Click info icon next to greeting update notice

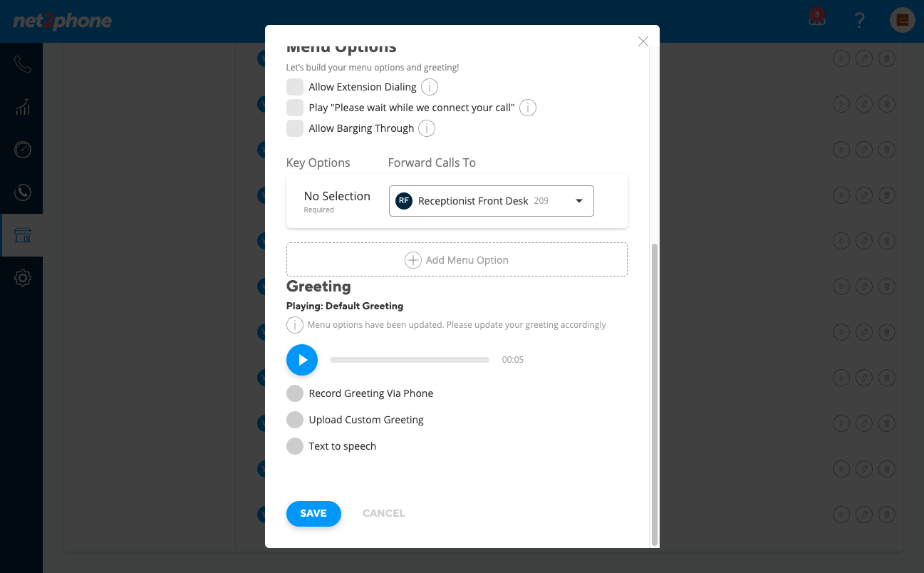click(295, 325)
